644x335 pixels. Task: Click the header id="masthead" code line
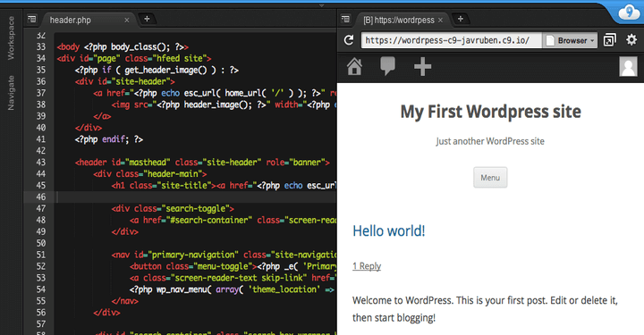point(202,163)
